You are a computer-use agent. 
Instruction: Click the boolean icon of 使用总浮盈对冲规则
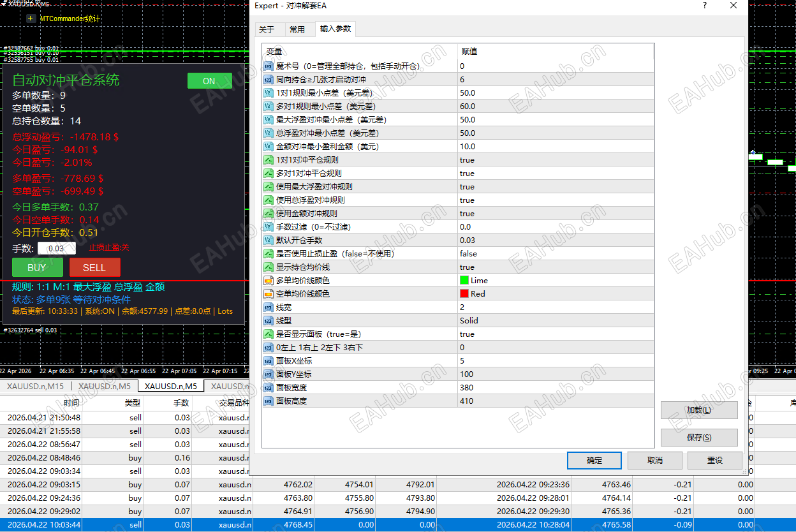coord(269,200)
